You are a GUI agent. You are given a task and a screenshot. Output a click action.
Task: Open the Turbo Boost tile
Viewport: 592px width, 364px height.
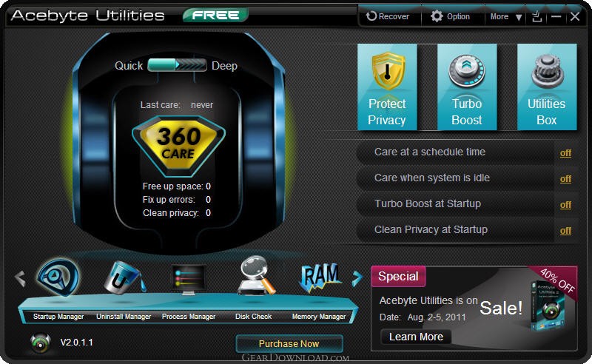point(467,87)
